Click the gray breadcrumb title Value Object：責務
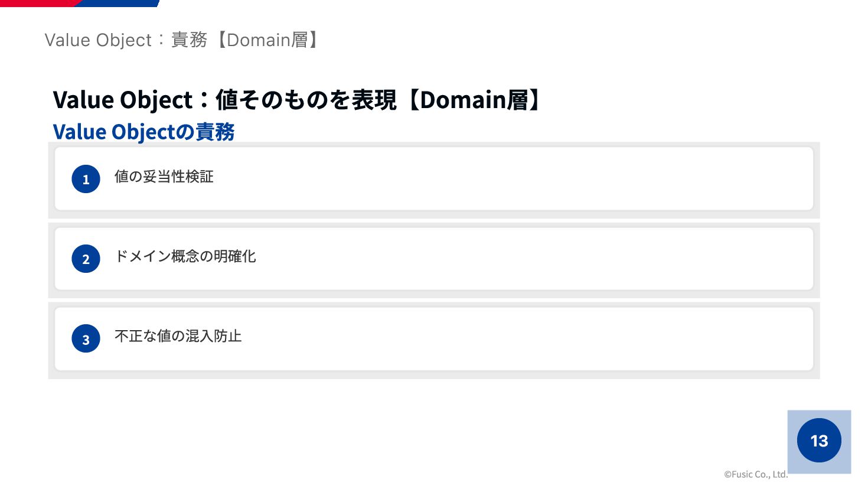Screen dimensions: 868x489 click(126, 40)
